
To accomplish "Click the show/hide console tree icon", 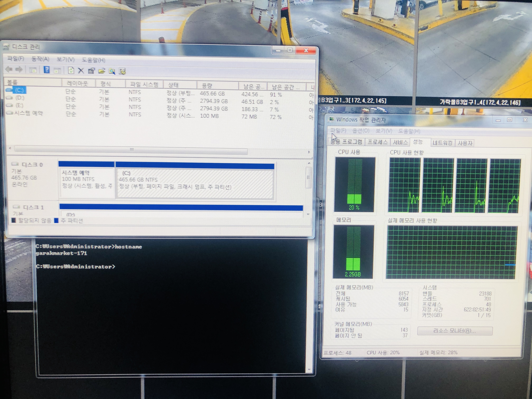I will pos(33,70).
